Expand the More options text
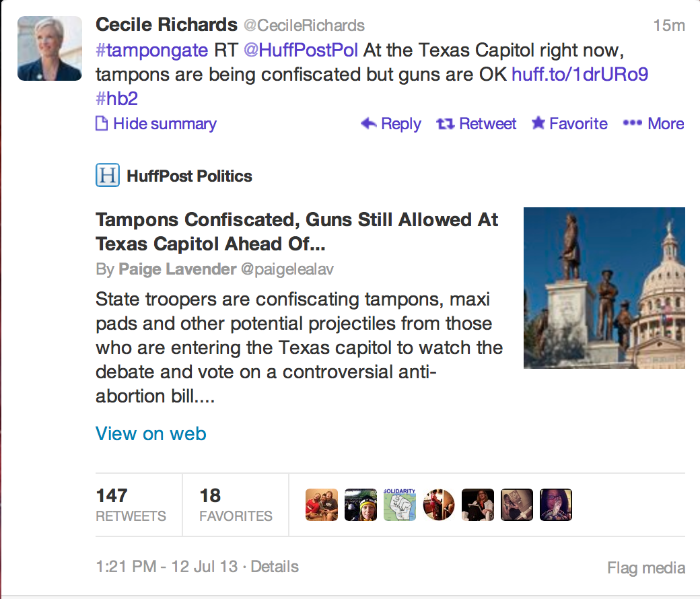Screen dimensions: 700x599 pyautogui.click(x=666, y=124)
